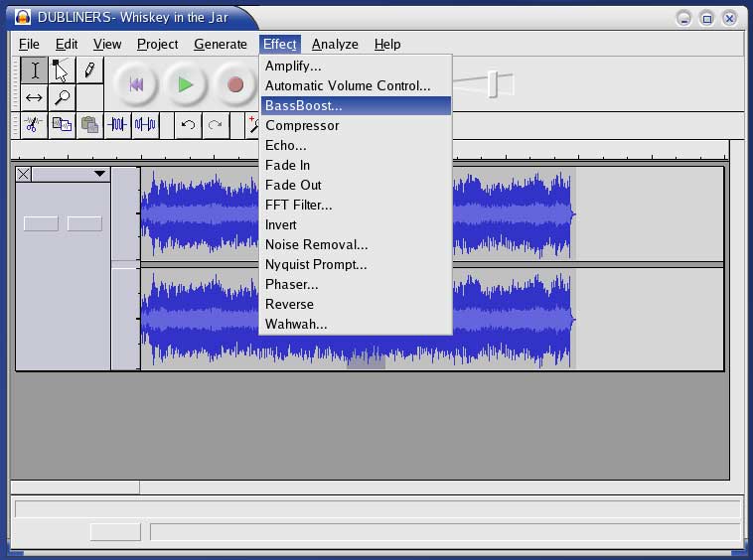The width and height of the screenshot is (753, 560).
Task: Click the Copy toolbar icon
Action: point(62,125)
